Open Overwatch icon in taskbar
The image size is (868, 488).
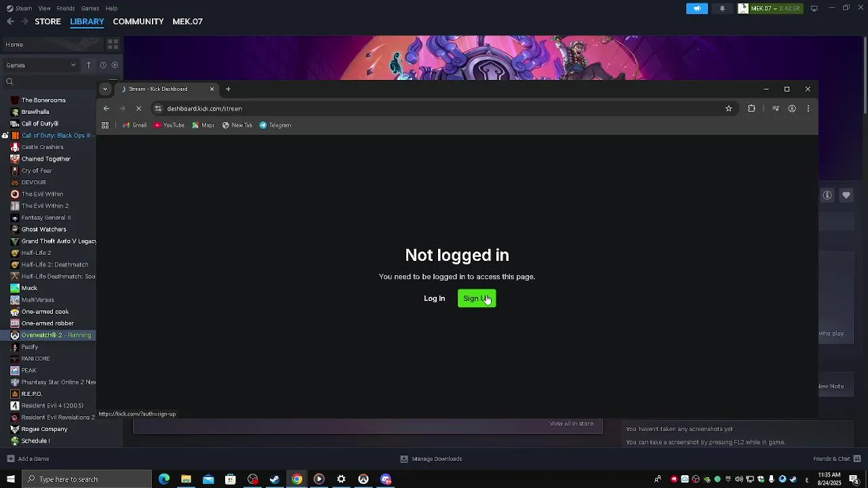pyautogui.click(x=363, y=479)
